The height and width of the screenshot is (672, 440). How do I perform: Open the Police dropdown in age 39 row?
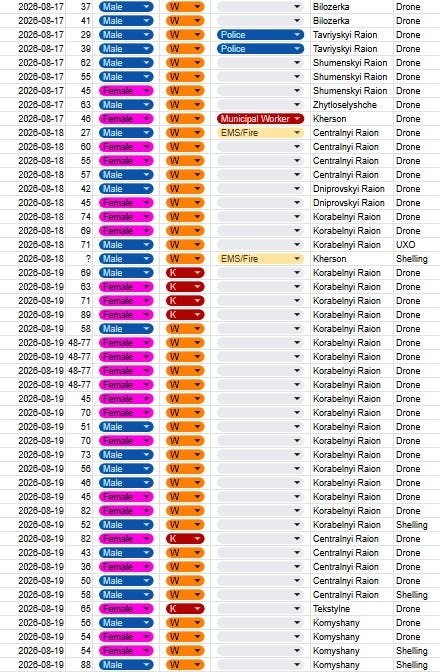pyautogui.click(x=260, y=49)
